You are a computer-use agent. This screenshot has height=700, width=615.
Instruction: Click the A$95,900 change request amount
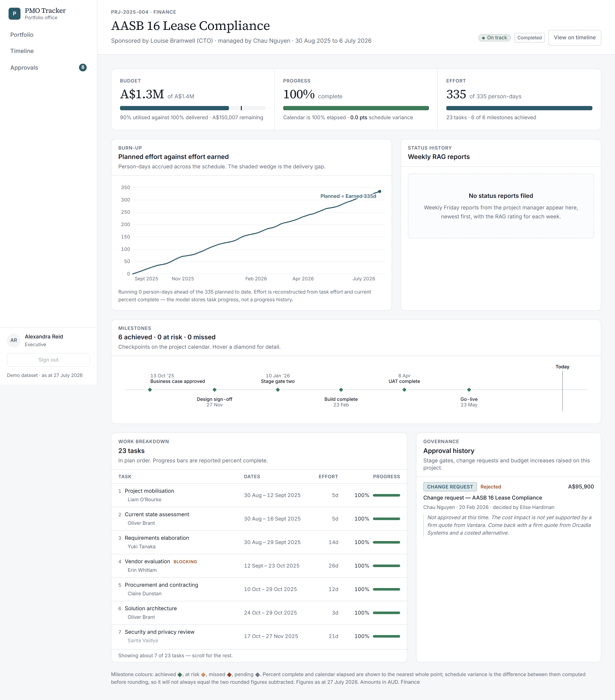581,487
